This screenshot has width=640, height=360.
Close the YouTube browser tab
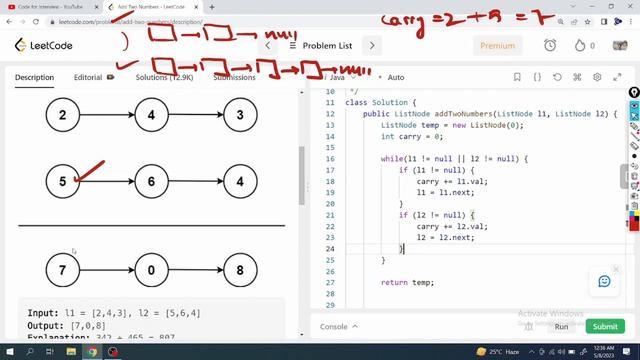coord(96,7)
